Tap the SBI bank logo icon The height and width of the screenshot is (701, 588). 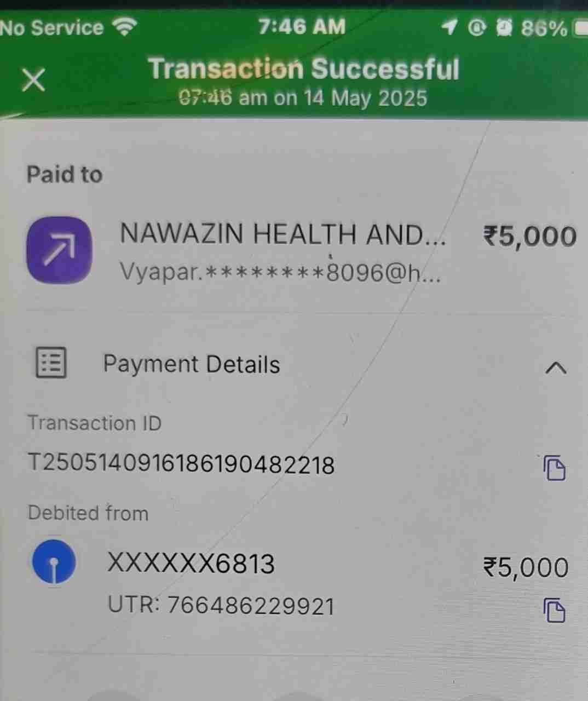coord(53,562)
